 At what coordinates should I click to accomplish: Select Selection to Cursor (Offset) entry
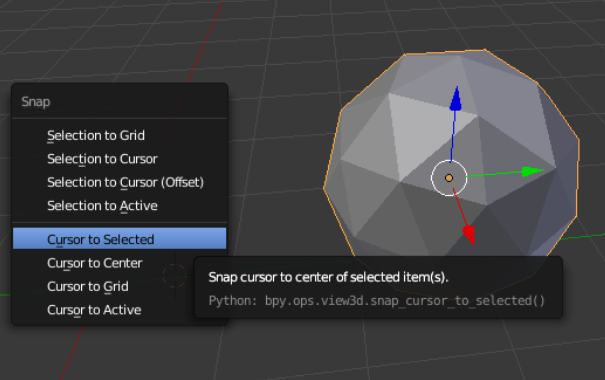[x=120, y=182]
